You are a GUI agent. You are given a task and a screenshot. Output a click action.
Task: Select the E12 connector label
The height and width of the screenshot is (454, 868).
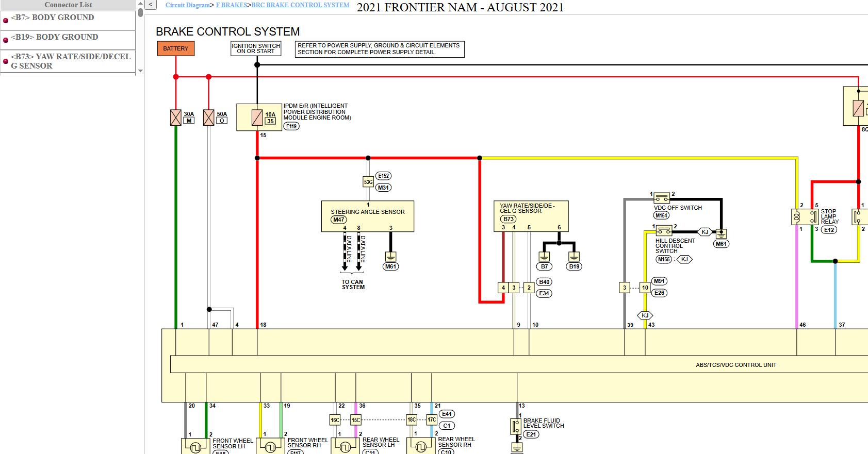pos(829,230)
